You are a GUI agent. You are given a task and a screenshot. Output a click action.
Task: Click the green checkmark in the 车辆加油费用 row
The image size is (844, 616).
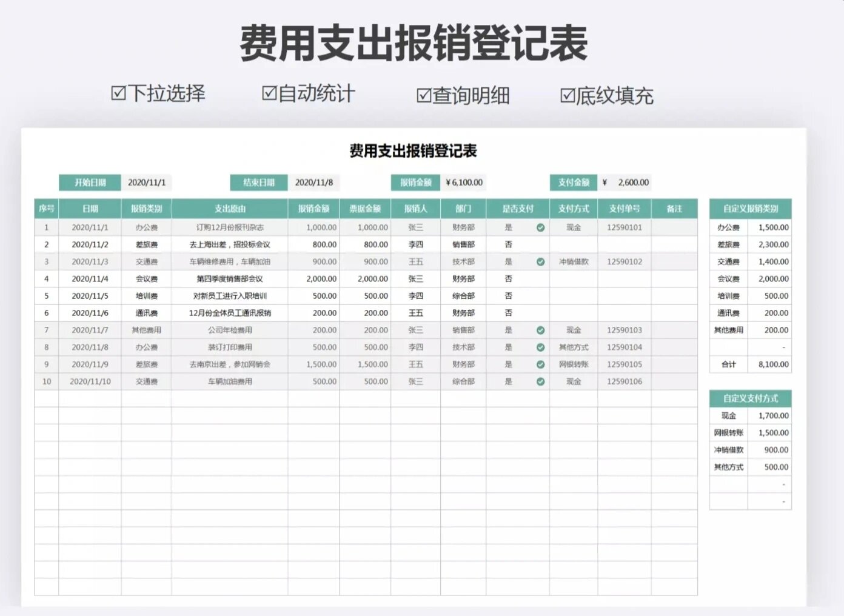tap(540, 382)
